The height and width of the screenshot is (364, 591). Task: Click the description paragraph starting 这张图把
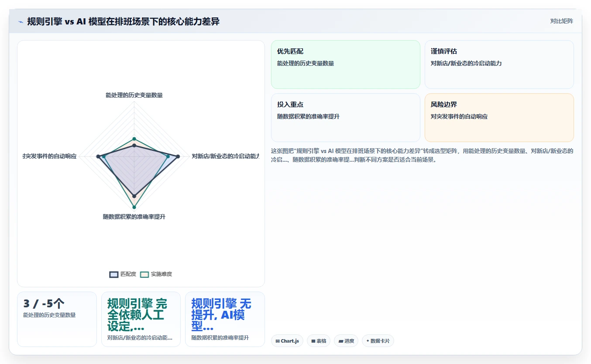coord(422,155)
